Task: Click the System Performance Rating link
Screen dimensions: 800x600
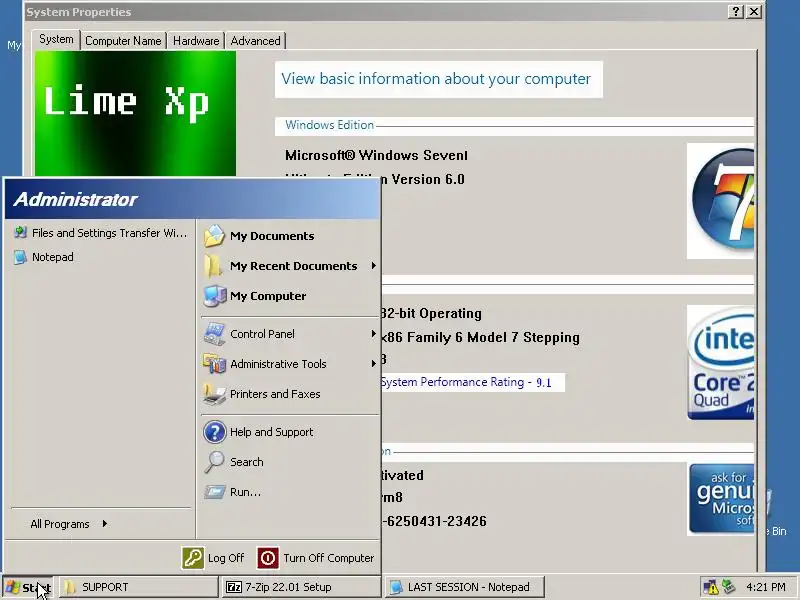Action: tap(466, 383)
